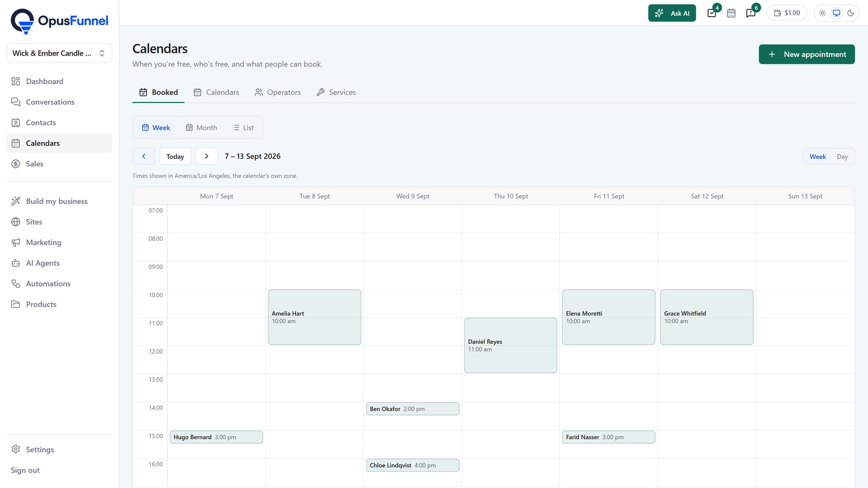Jump to Today
868x488 pixels.
coord(175,156)
